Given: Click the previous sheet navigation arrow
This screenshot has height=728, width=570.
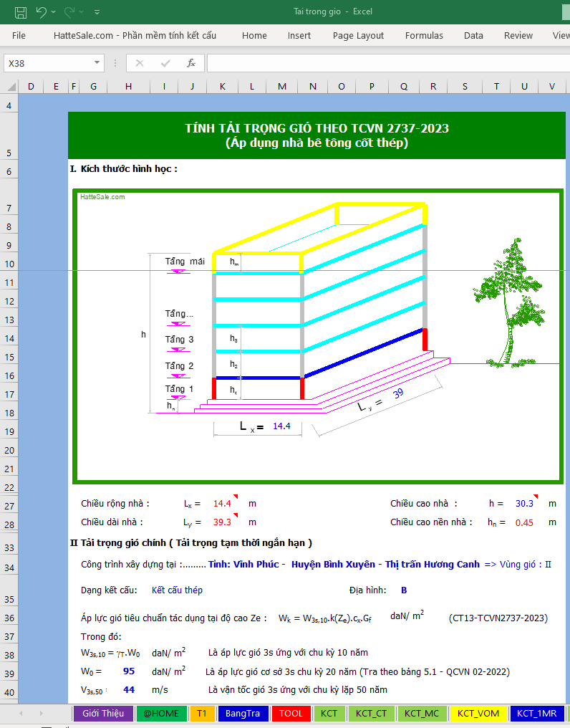Looking at the screenshot, I should pos(21,713).
